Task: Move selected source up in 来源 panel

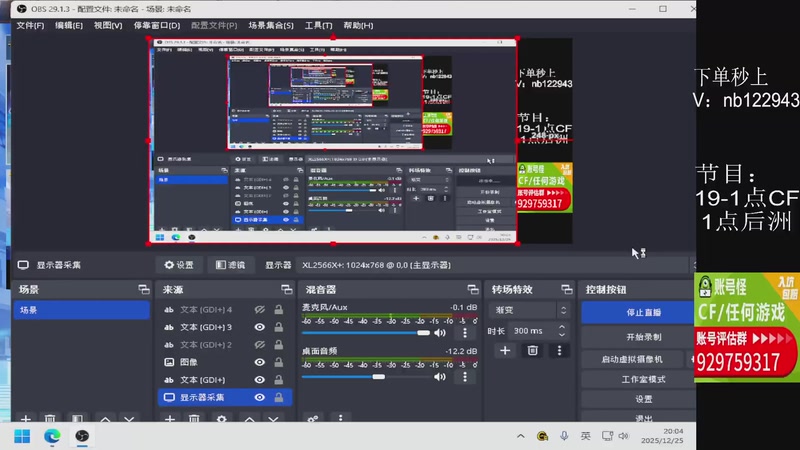Action: coord(249,419)
